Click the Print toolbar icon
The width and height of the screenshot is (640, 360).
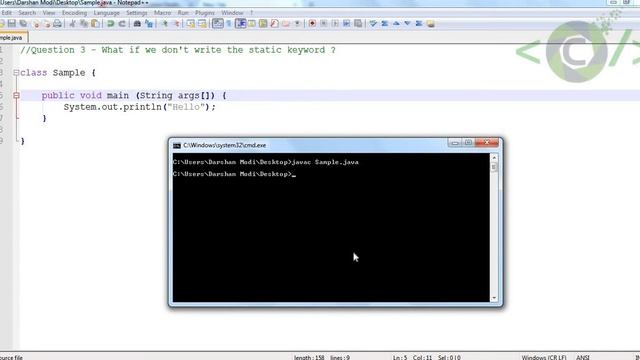pyautogui.click(x=58, y=24)
